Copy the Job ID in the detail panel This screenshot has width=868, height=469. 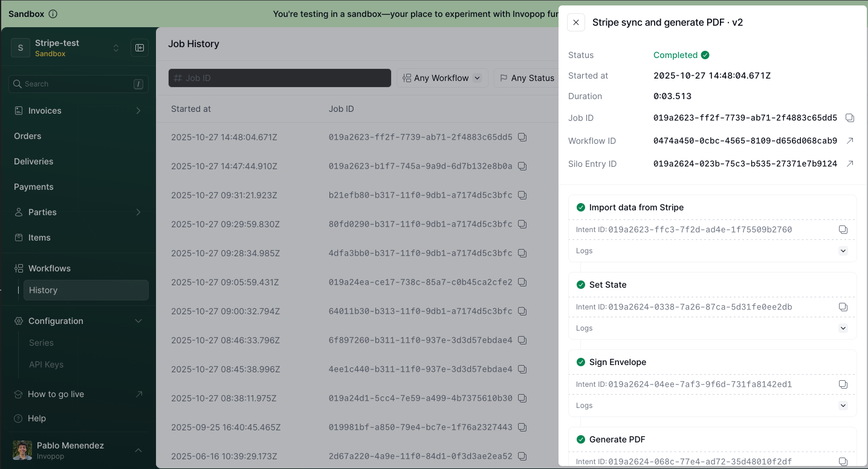tap(849, 118)
